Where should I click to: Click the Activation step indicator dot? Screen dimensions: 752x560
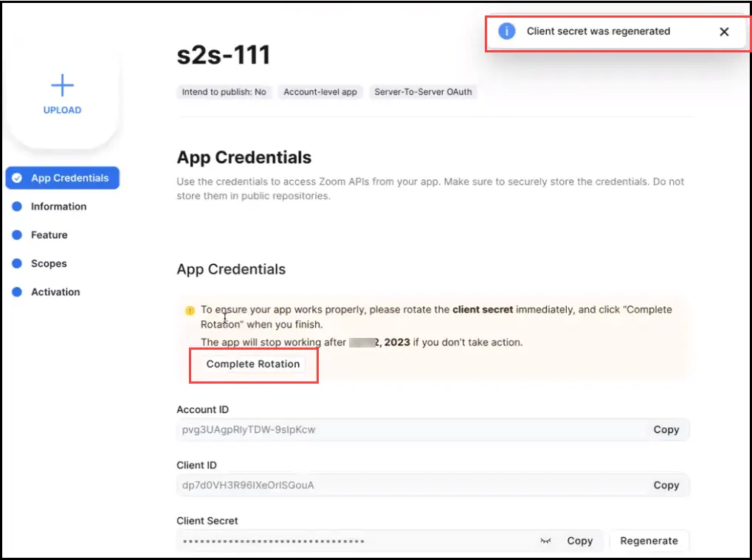[x=16, y=291]
